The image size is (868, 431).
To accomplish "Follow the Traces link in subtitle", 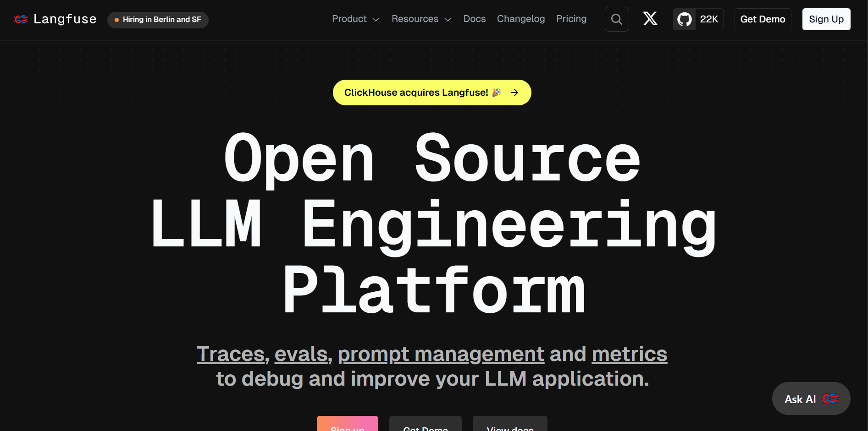I will coord(231,354).
